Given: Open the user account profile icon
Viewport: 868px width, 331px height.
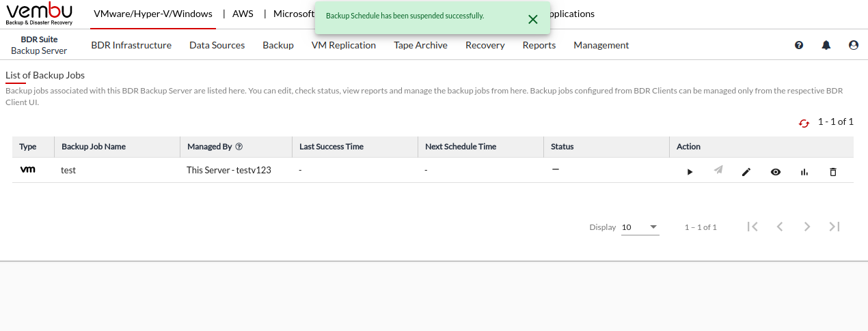Looking at the screenshot, I should click(x=853, y=45).
